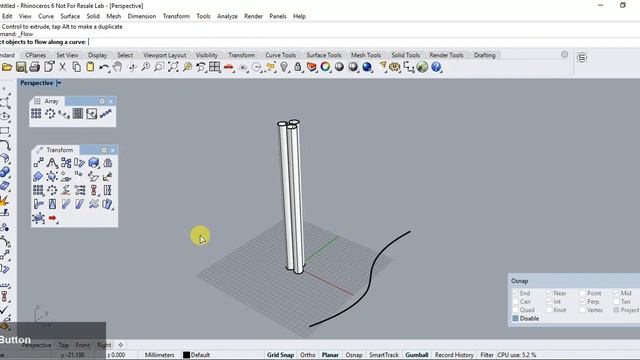Click the Move icon in Transform panel
Viewport: 640px width, 360px height.
[x=38, y=163]
